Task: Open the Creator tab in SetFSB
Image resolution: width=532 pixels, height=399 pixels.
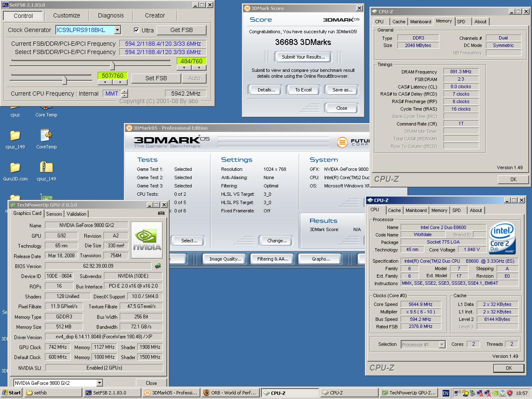Action: (155, 15)
